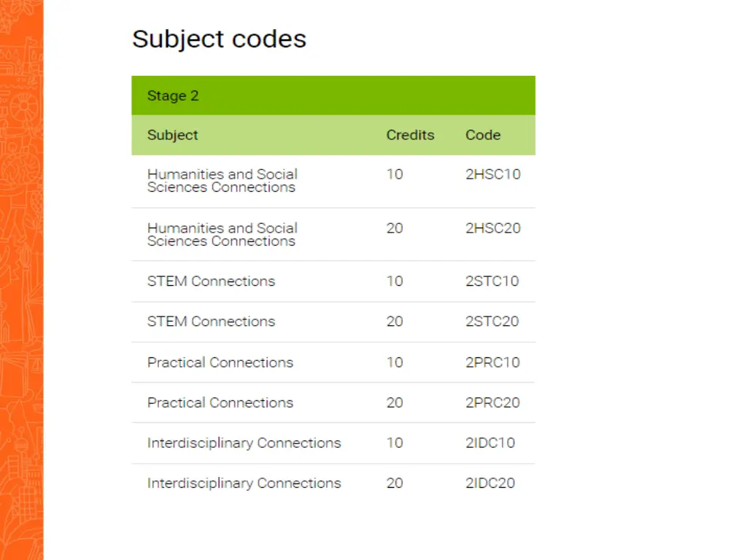
Task: Click the Credits column header
Action: point(410,135)
